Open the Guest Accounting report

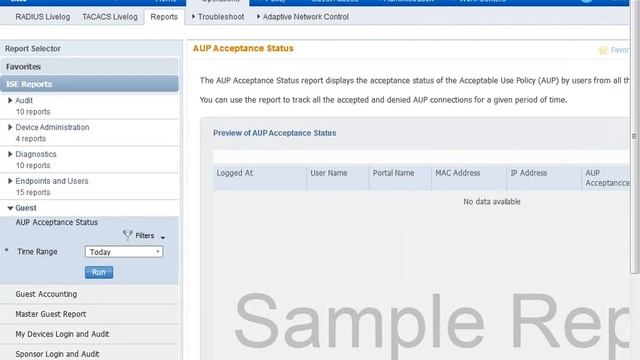coord(46,294)
